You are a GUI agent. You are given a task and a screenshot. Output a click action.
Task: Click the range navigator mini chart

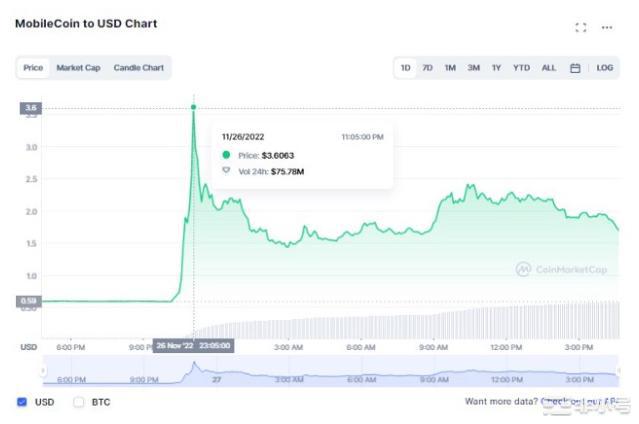[330, 372]
